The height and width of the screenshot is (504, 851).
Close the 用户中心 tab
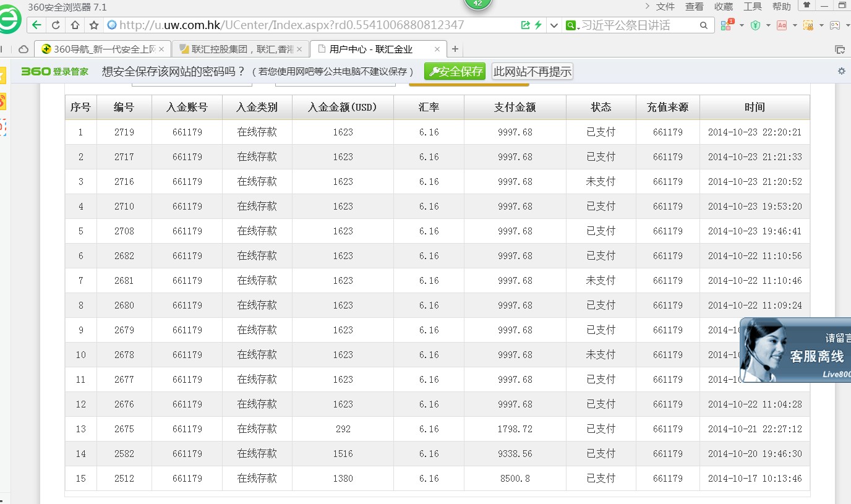pyautogui.click(x=437, y=49)
